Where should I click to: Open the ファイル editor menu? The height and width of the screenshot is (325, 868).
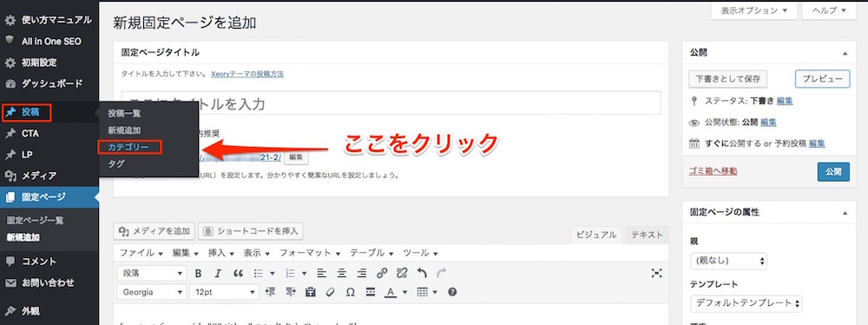141,253
